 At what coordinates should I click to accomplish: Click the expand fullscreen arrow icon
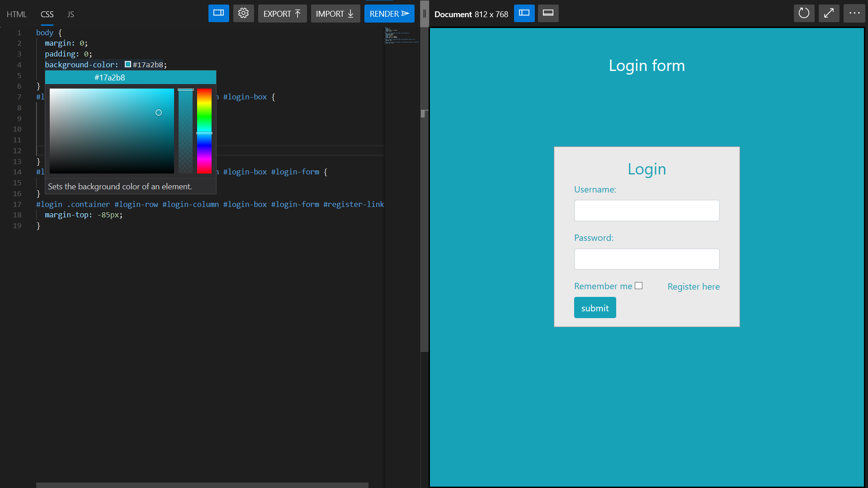[x=829, y=14]
